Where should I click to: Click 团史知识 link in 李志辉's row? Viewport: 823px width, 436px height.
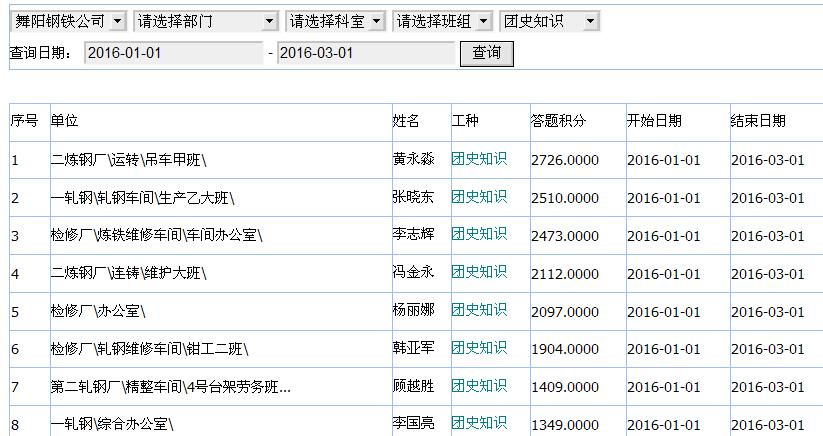[x=479, y=234]
